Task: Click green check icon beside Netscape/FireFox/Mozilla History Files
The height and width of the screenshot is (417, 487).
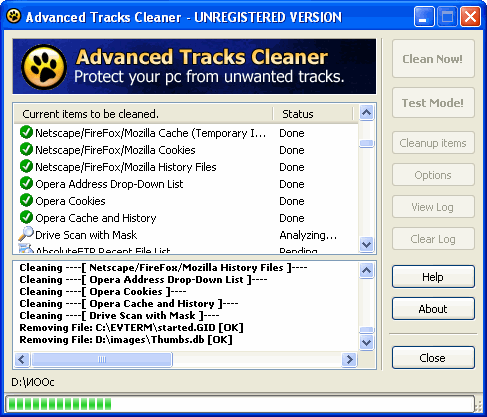Action: click(x=26, y=166)
